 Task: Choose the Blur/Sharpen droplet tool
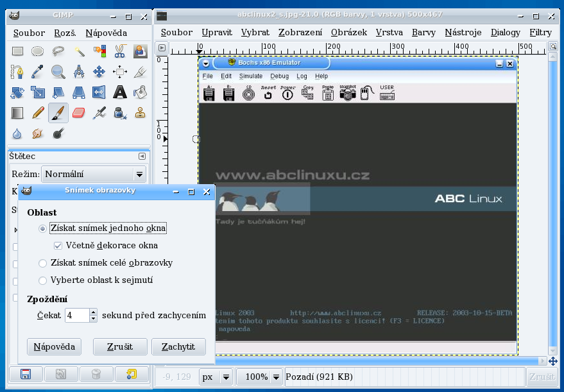[17, 134]
